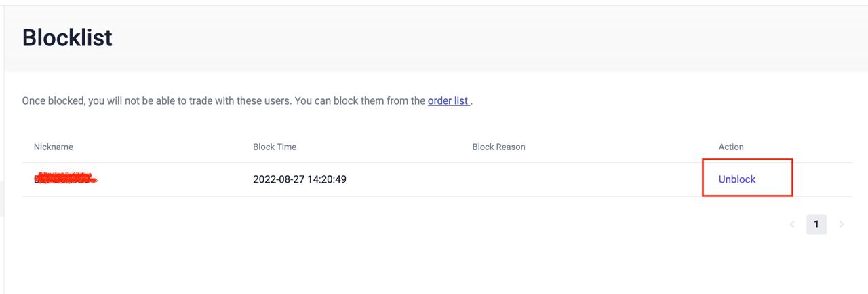Click the gray banner beside the Blocklist title
This screenshot has height=294, width=868.
[x=475, y=38]
